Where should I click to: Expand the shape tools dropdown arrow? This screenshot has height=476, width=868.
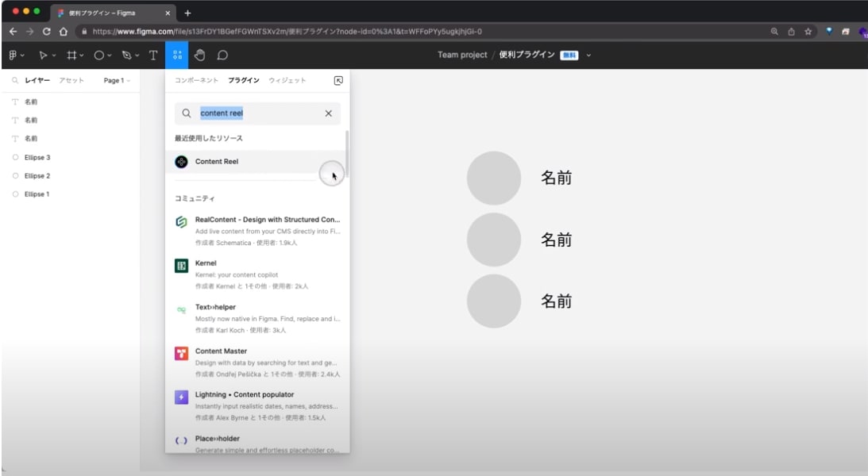(110, 56)
